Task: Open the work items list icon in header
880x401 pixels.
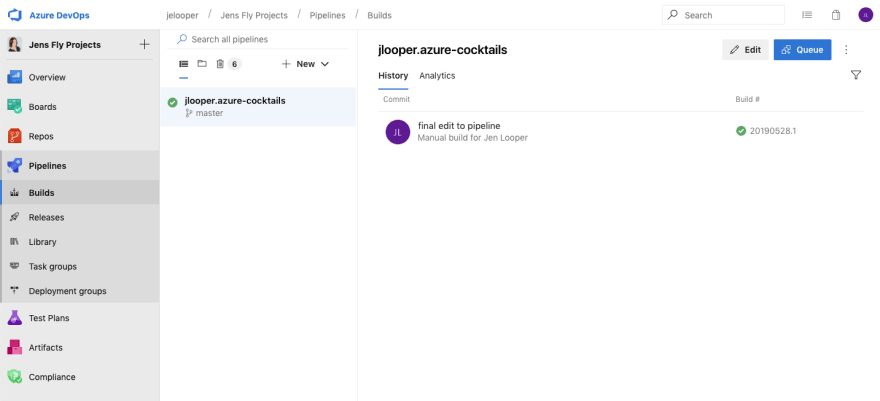Action: (x=807, y=15)
